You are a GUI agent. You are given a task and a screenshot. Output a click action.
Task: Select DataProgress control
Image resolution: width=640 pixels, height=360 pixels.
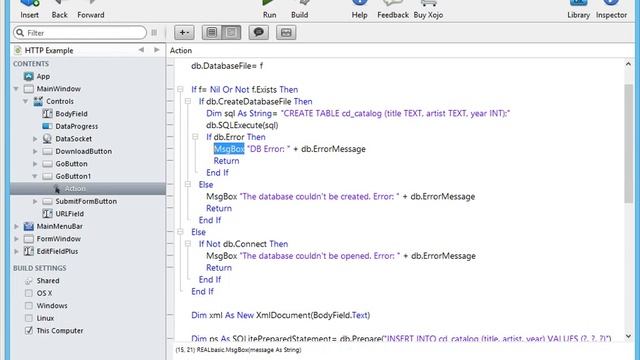coord(76,127)
